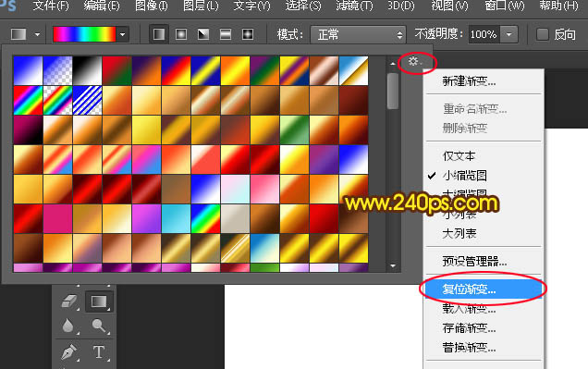Image resolution: width=588 pixels, height=369 pixels.
Task: Pick the transparent rainbow gradient swatch
Action: tap(57, 100)
